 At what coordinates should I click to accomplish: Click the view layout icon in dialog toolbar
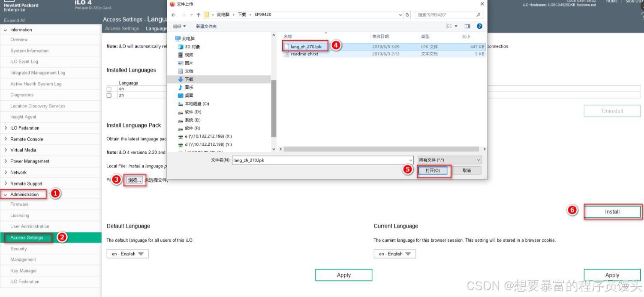point(448,26)
